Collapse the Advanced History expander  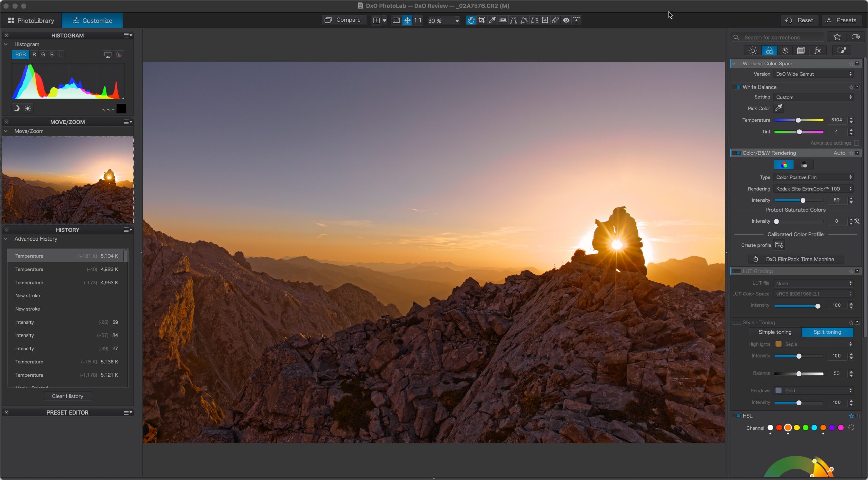pos(6,239)
